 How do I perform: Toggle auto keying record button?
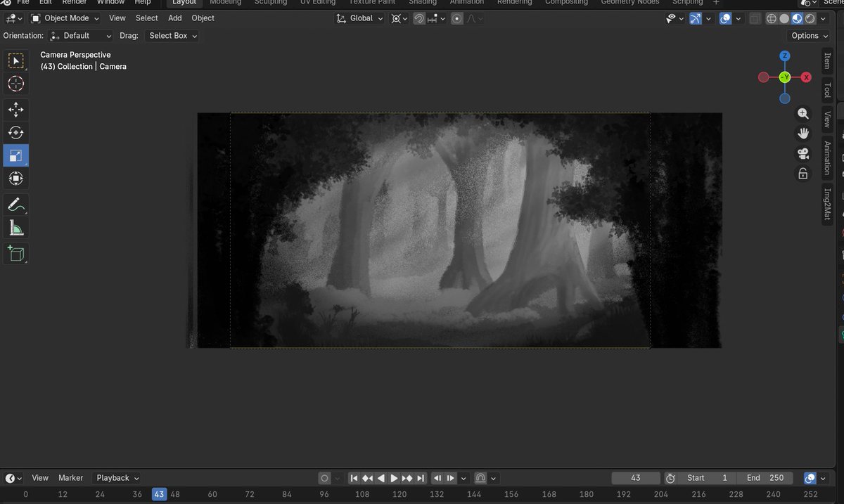pyautogui.click(x=324, y=478)
